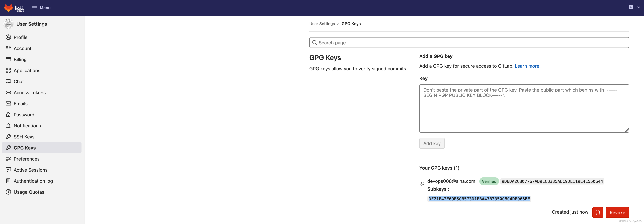This screenshot has width=644, height=224.
Task: Open the Profile settings page
Action: click(21, 37)
